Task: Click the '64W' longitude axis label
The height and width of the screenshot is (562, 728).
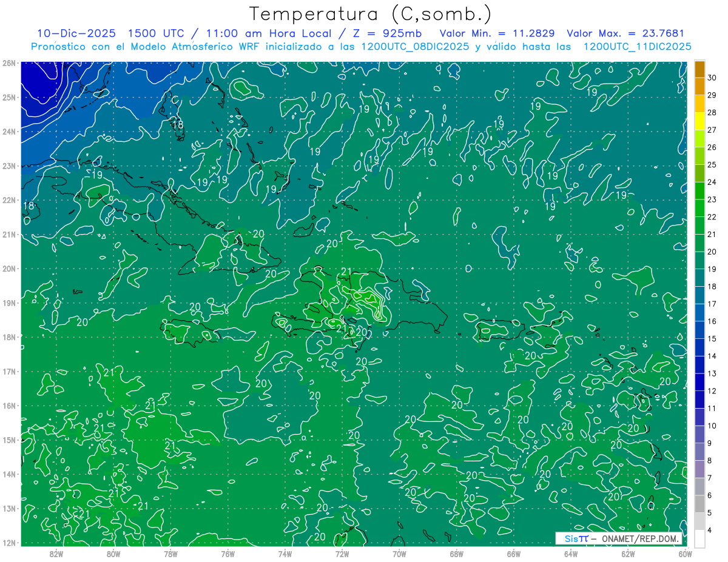Action: pyautogui.click(x=570, y=554)
